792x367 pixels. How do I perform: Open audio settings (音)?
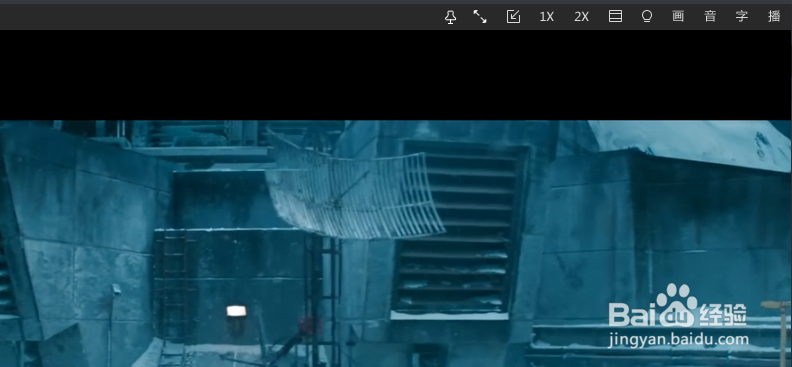(710, 16)
